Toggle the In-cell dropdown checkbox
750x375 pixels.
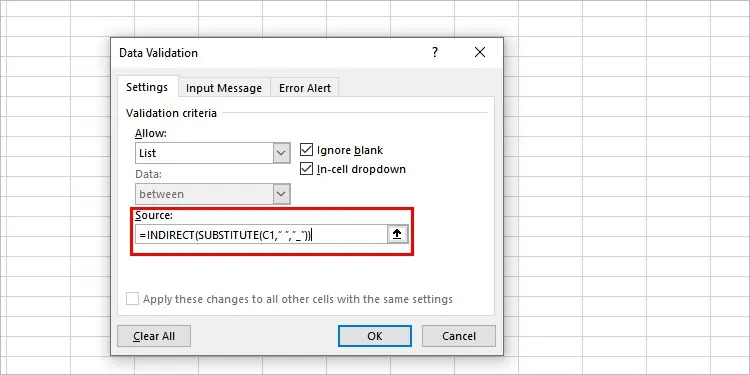point(306,169)
